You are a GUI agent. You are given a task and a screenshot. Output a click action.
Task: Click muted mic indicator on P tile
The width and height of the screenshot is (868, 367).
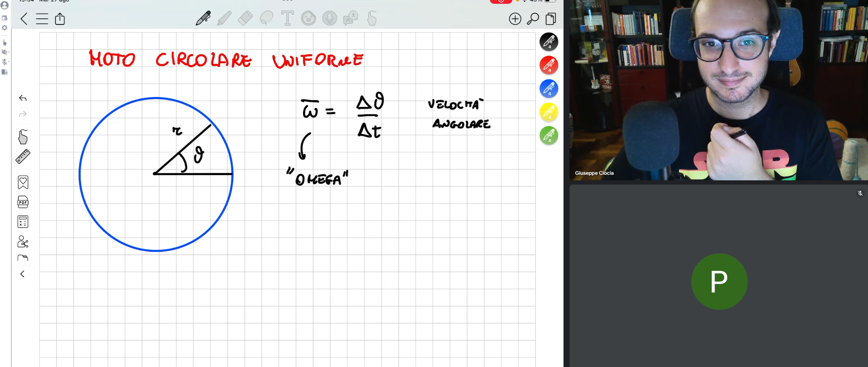pyautogui.click(x=860, y=193)
